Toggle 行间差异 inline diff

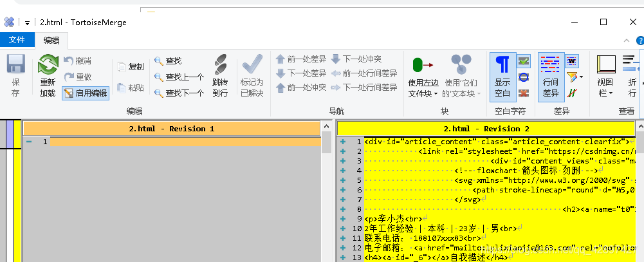pyautogui.click(x=551, y=77)
